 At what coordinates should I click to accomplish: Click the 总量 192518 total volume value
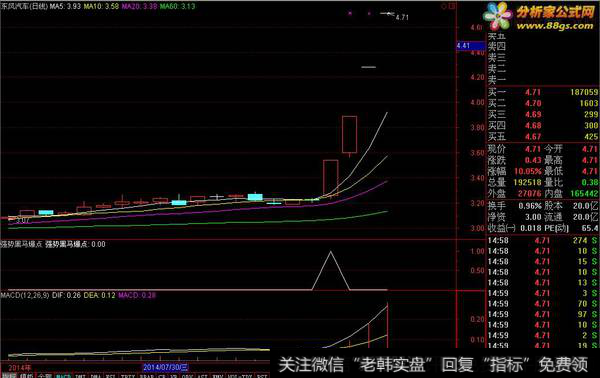coord(528,182)
